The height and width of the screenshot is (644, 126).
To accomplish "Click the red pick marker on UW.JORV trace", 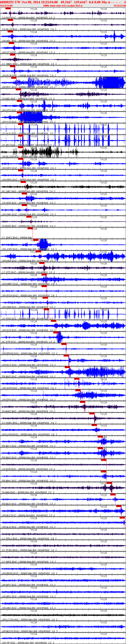I will click(36, 240).
